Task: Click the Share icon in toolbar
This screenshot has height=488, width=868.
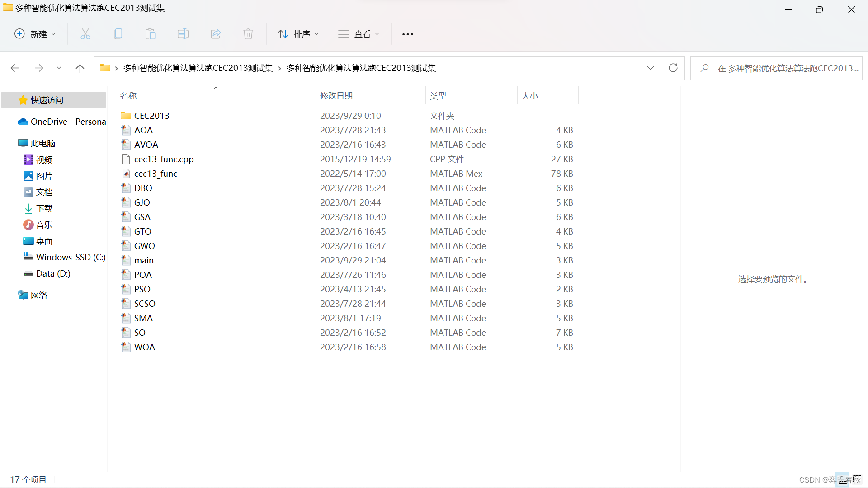Action: 216,34
